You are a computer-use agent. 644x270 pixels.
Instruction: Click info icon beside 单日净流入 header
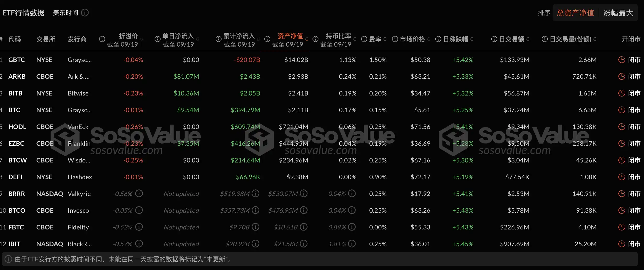click(x=157, y=39)
